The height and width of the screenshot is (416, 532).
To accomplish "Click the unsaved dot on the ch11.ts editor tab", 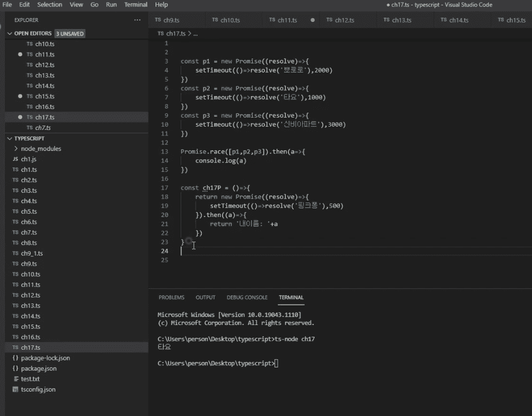I will click(x=313, y=20).
